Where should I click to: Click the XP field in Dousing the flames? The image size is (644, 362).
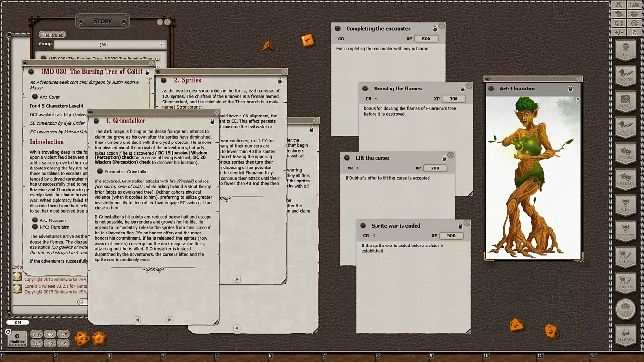pyautogui.click(x=454, y=99)
